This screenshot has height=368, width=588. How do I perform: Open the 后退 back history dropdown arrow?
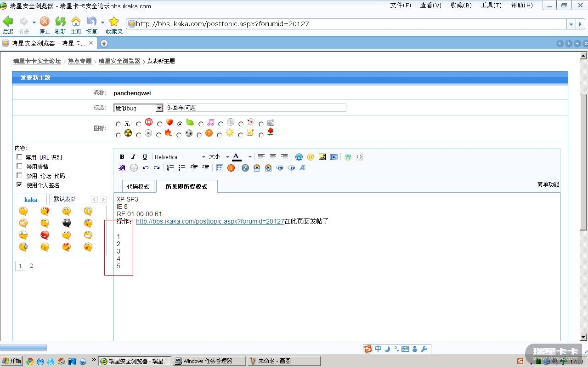tap(34, 22)
